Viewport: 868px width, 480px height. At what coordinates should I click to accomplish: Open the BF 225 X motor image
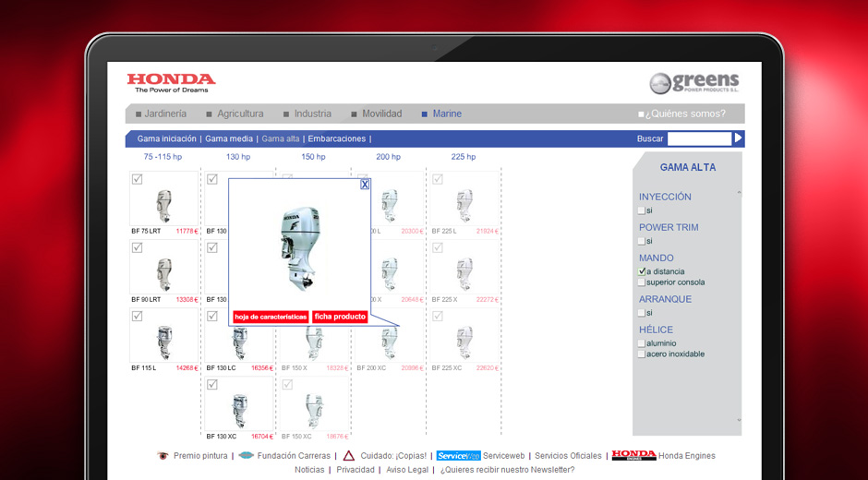click(464, 274)
